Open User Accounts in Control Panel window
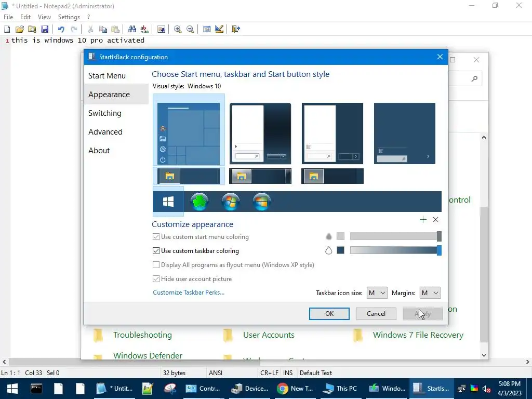 pos(269,335)
